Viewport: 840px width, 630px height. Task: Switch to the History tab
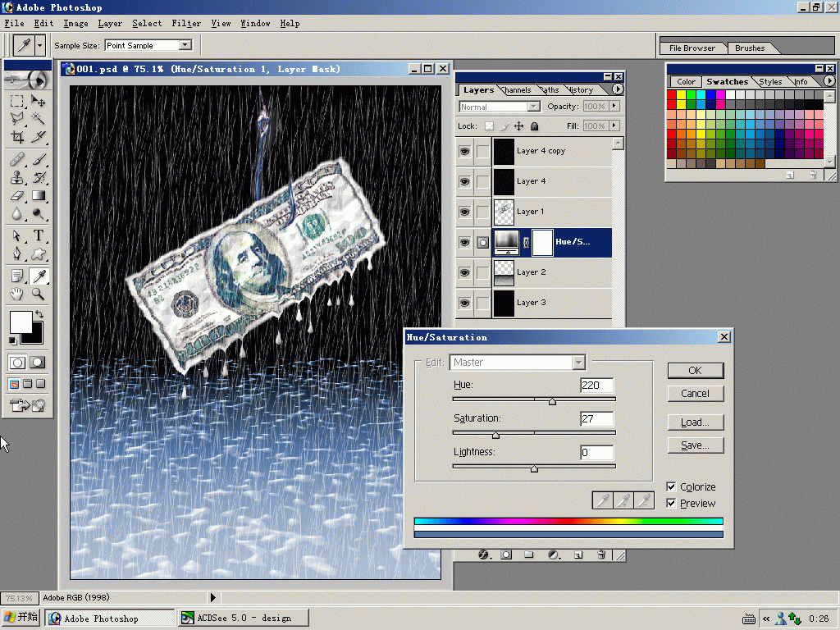[x=581, y=90]
